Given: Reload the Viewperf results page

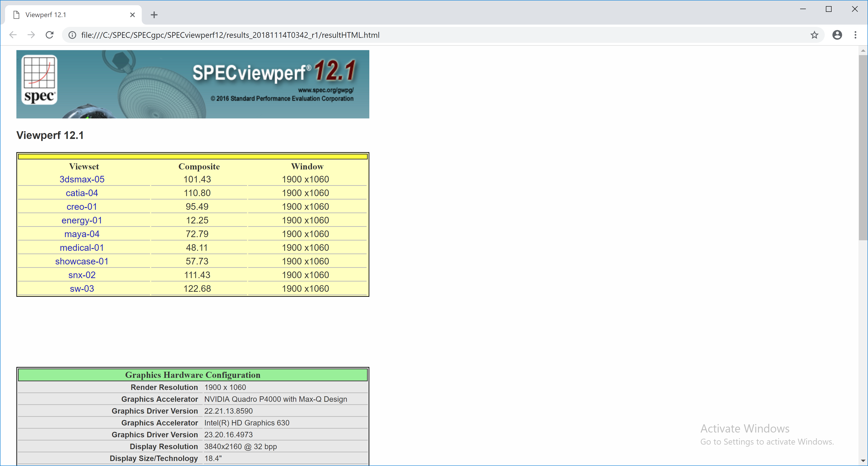Looking at the screenshot, I should point(50,35).
